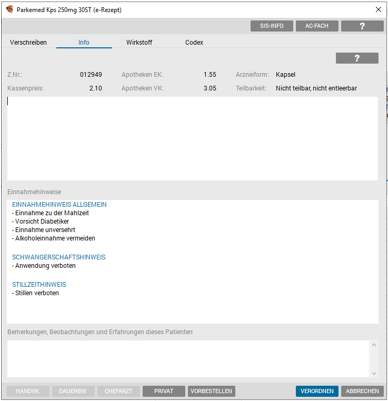Click into the empty upper text area

pyautogui.click(x=193, y=139)
